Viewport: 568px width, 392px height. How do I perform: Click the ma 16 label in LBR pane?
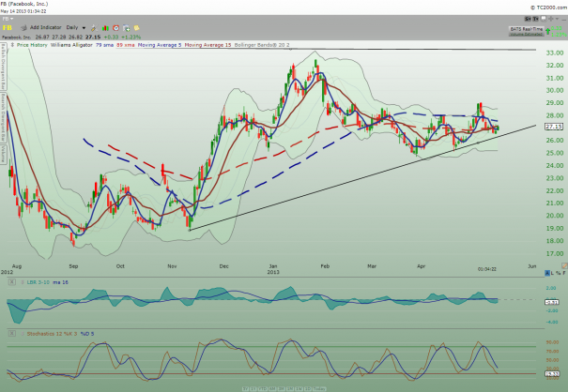point(60,282)
